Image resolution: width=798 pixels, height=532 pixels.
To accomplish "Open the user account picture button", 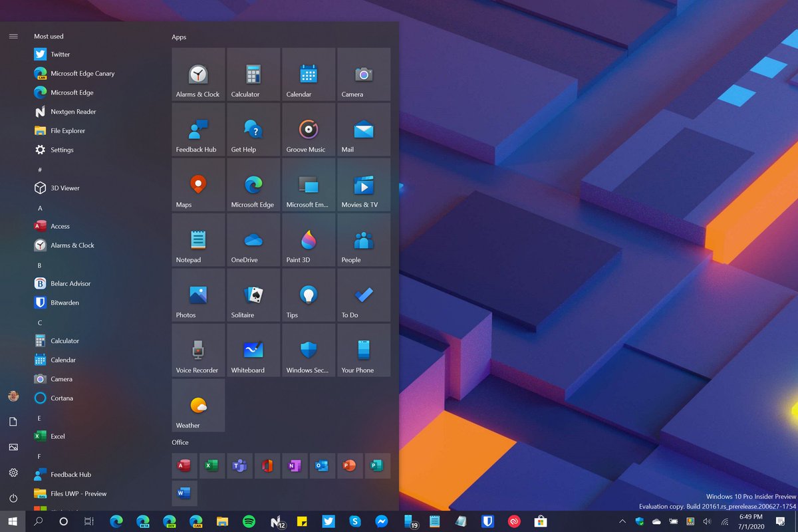I will click(x=13, y=396).
